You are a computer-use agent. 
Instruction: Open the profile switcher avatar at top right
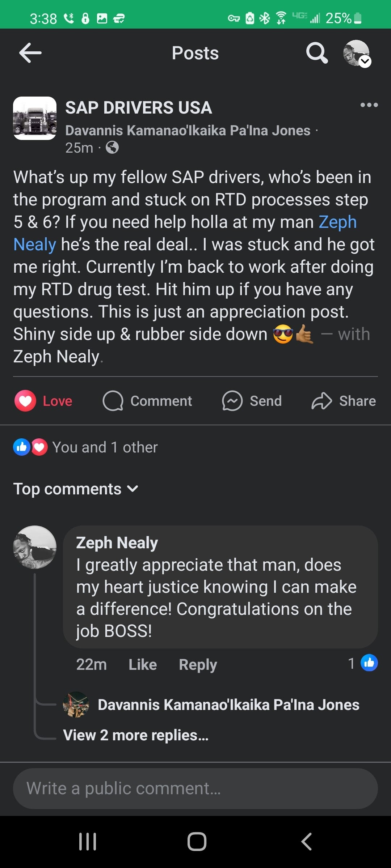pos(357,53)
